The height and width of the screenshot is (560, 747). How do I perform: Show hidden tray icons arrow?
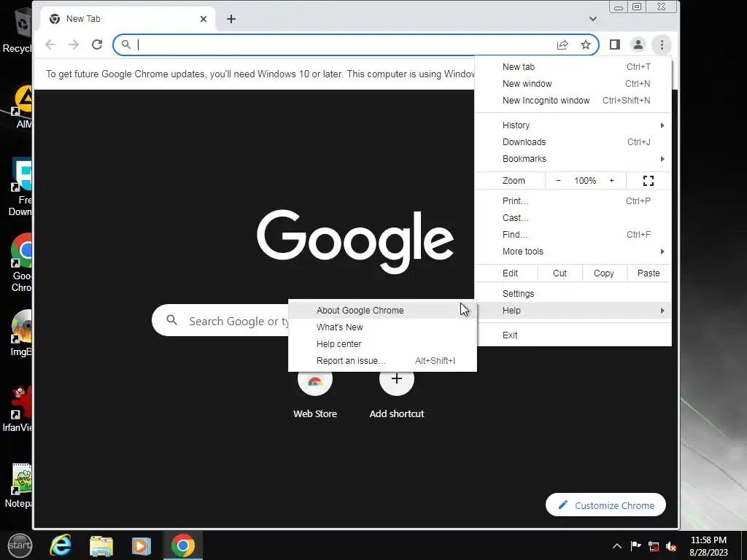point(617,546)
